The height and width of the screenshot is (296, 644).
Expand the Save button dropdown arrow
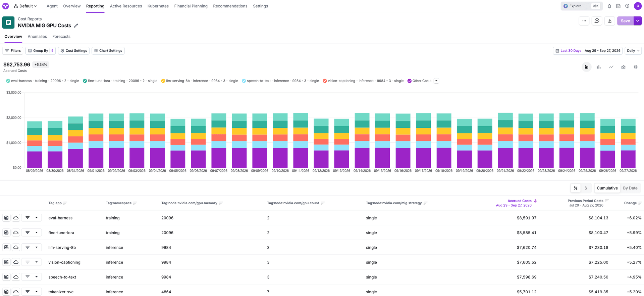[638, 21]
